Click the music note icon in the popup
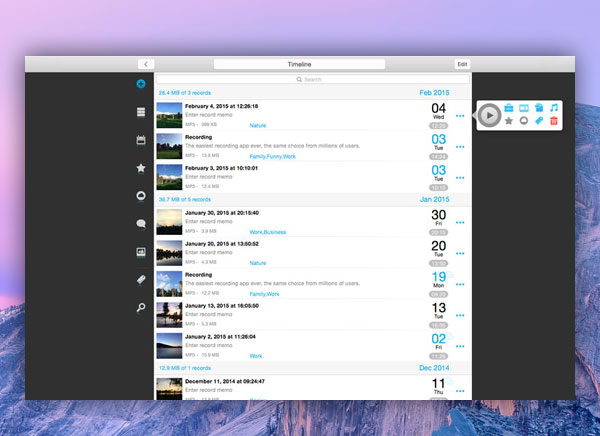 pyautogui.click(x=554, y=108)
